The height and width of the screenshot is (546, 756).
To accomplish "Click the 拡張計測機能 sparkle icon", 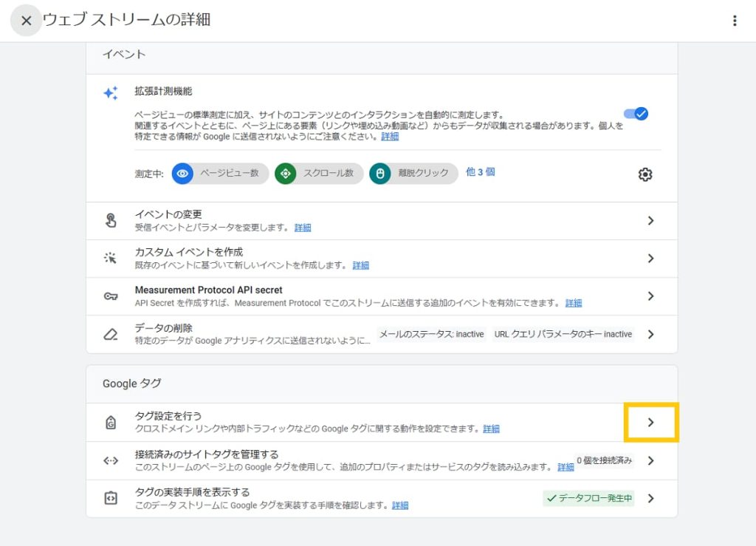I will click(110, 93).
